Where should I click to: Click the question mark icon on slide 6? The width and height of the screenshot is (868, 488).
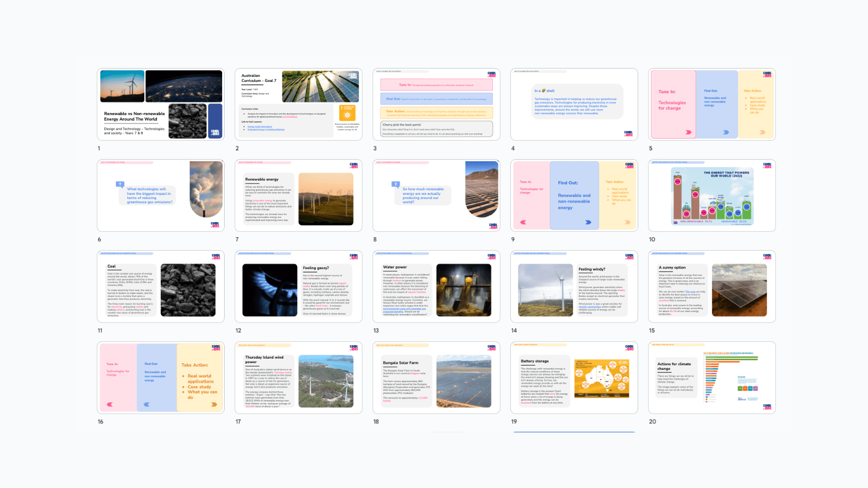pyautogui.click(x=120, y=184)
